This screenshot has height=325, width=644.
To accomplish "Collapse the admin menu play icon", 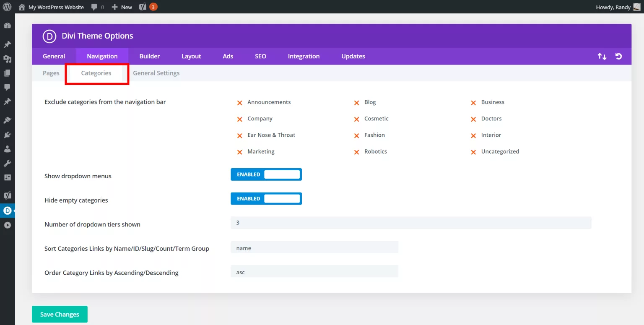I will [x=7, y=225].
